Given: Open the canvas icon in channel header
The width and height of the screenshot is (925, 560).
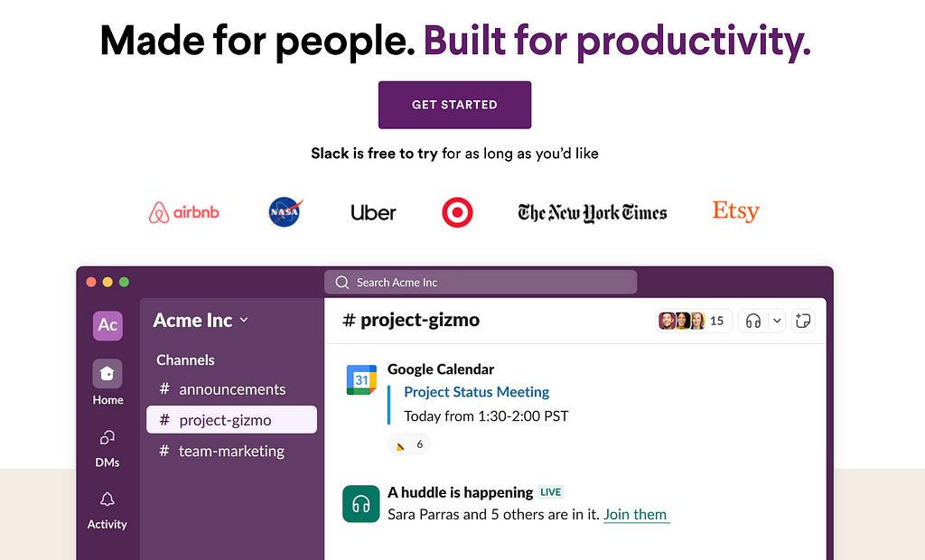Looking at the screenshot, I should pos(803,321).
